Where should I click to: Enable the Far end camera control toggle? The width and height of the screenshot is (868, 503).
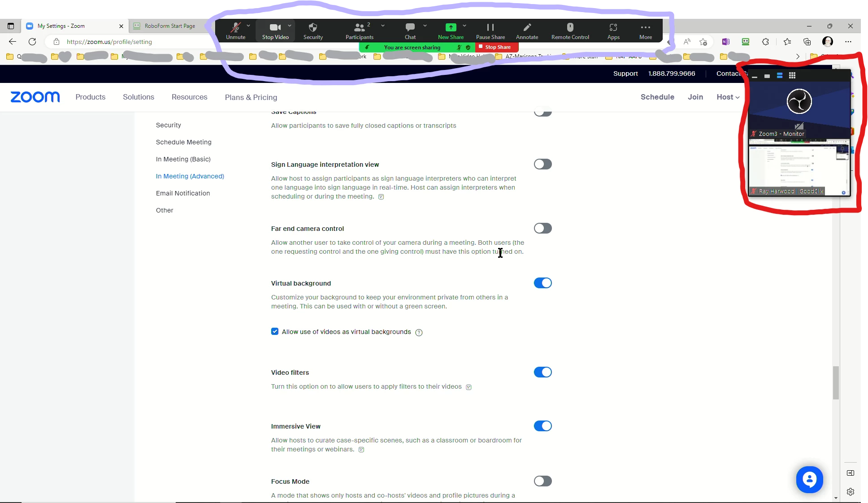pyautogui.click(x=542, y=228)
